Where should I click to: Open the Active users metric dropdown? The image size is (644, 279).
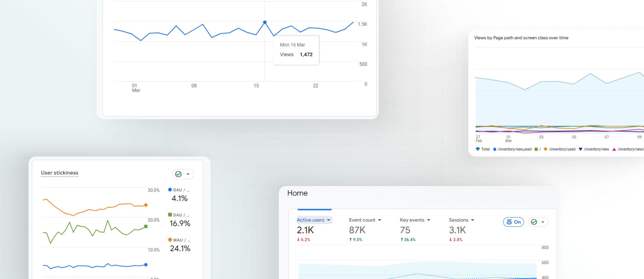click(x=328, y=220)
